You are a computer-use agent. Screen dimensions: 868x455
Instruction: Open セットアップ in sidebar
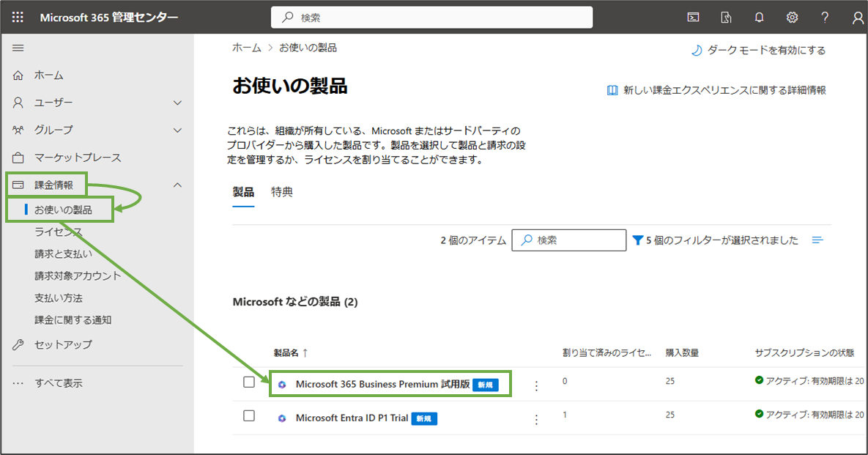(63, 345)
